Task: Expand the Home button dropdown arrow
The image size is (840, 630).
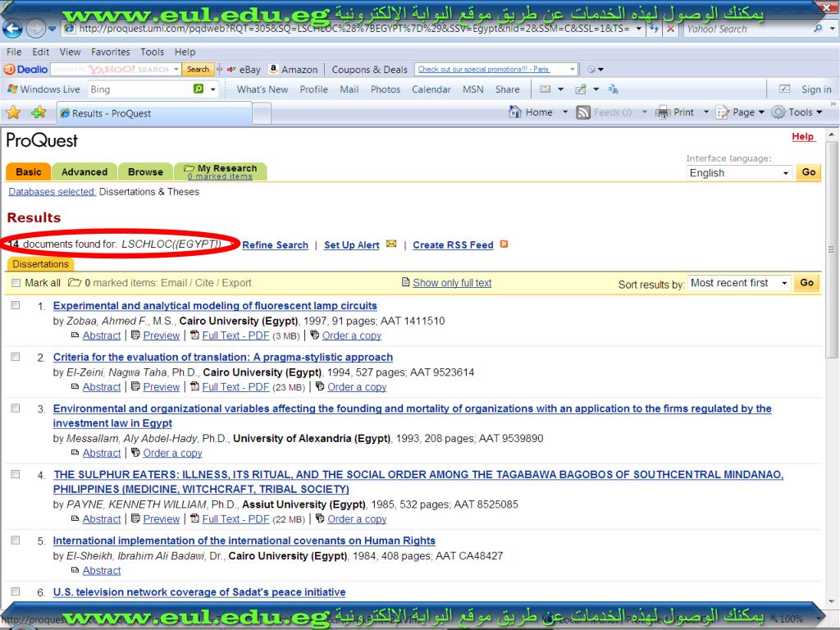Action: coord(564,112)
